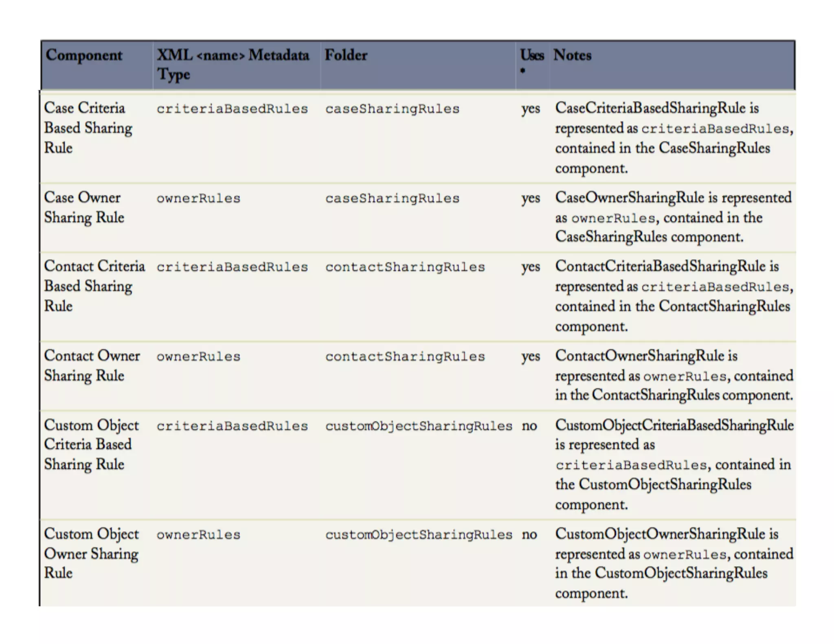The width and height of the screenshot is (834, 644).
Task: Click criteriaBasedRules type in Contact Criteria row
Action: (232, 267)
